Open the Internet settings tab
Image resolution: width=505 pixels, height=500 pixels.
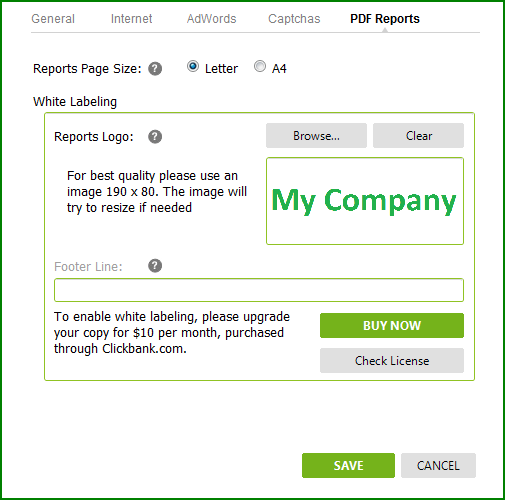131,19
